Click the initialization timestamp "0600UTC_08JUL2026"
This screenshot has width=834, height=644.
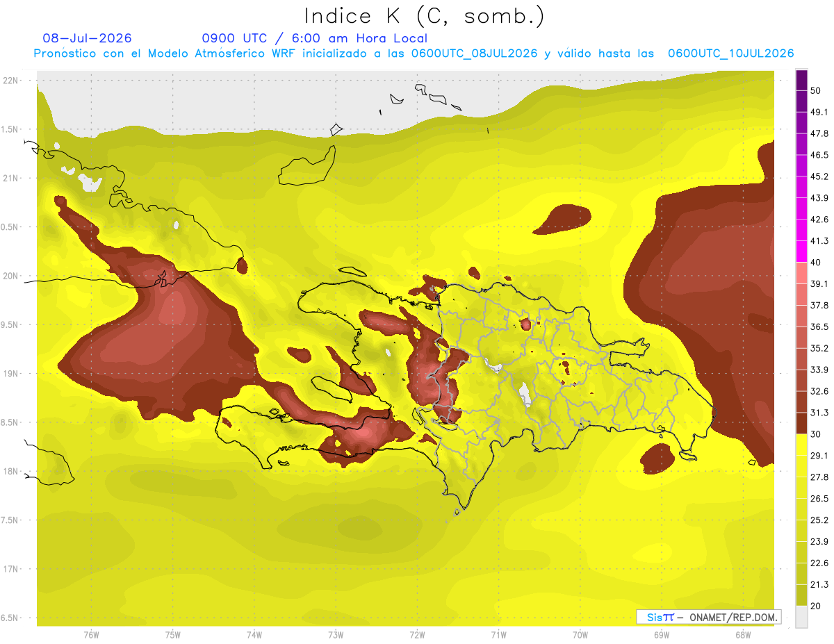pos(474,53)
